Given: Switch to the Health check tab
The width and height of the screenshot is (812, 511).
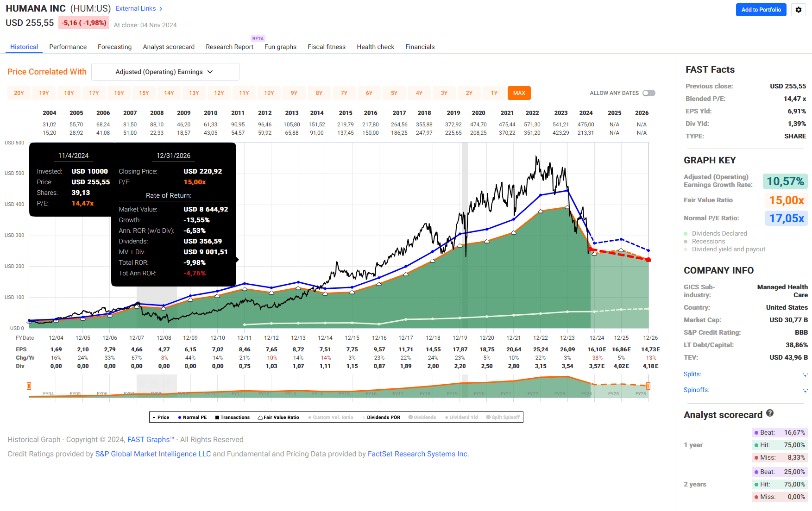Looking at the screenshot, I should tap(375, 47).
